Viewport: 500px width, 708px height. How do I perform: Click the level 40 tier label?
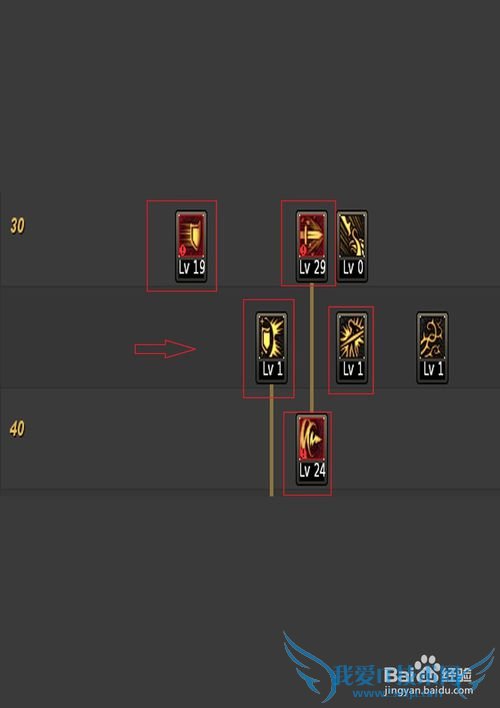(x=17, y=429)
